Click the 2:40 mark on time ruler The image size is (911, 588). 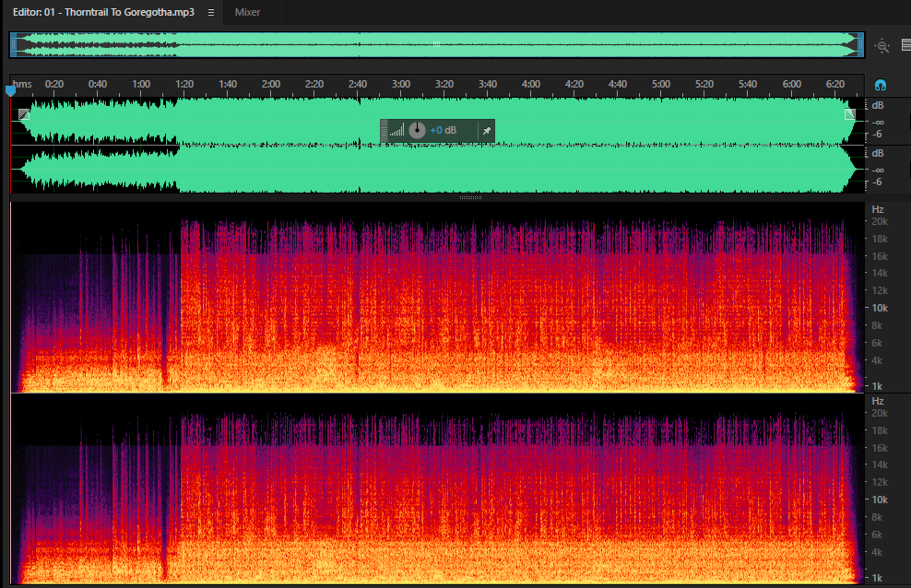pyautogui.click(x=358, y=84)
